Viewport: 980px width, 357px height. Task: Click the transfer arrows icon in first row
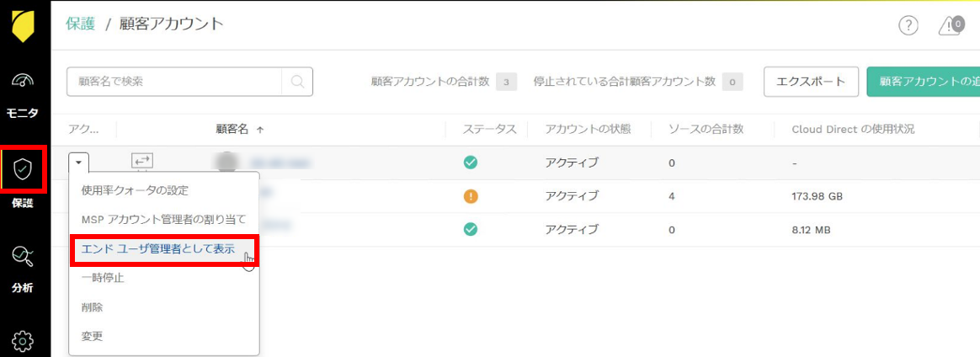[x=141, y=160]
